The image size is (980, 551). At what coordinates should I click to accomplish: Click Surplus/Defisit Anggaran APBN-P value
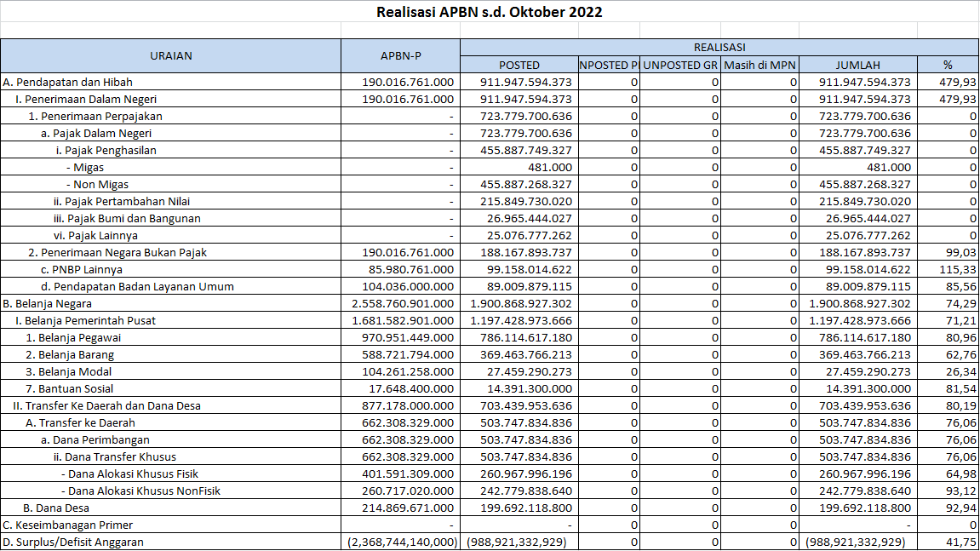401,542
